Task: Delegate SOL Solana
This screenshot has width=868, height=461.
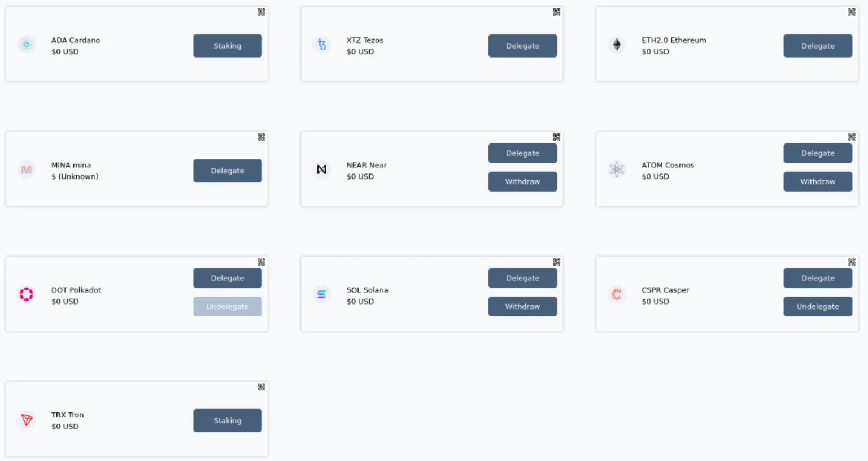Action: (x=522, y=278)
